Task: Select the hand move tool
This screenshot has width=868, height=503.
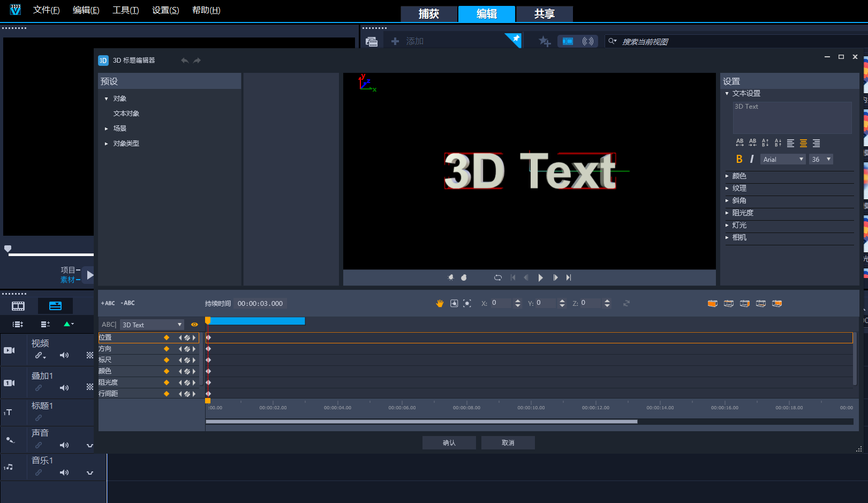Action: point(440,304)
